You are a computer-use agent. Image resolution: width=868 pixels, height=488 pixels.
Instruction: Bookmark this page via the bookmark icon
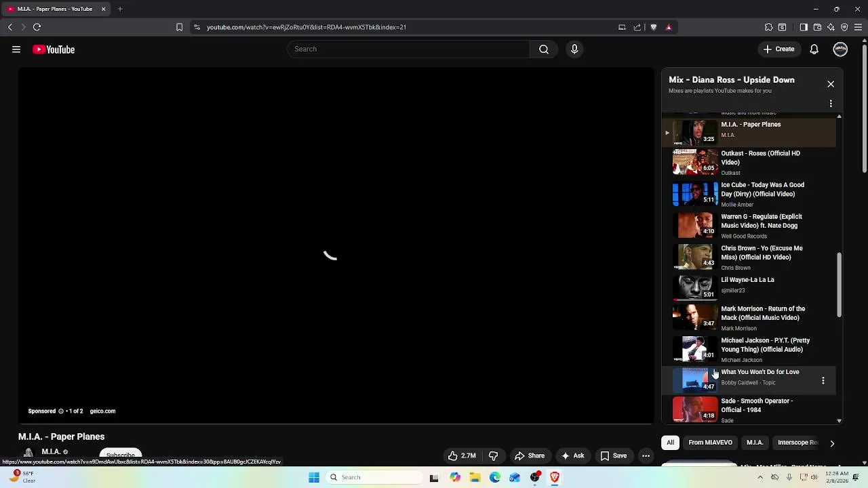(179, 27)
